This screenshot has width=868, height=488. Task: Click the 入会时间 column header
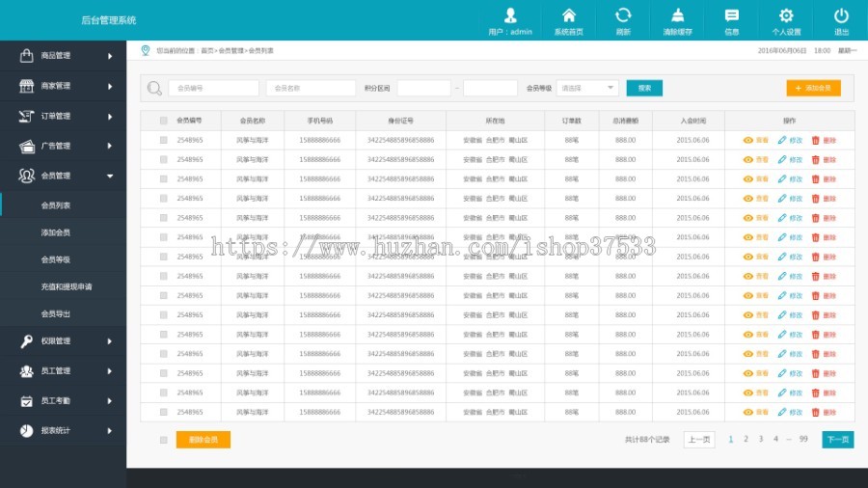693,121
